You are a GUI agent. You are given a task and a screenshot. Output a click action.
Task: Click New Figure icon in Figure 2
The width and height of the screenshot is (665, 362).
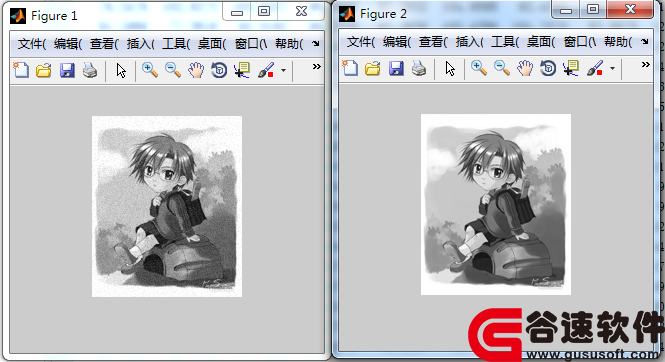[x=350, y=68]
